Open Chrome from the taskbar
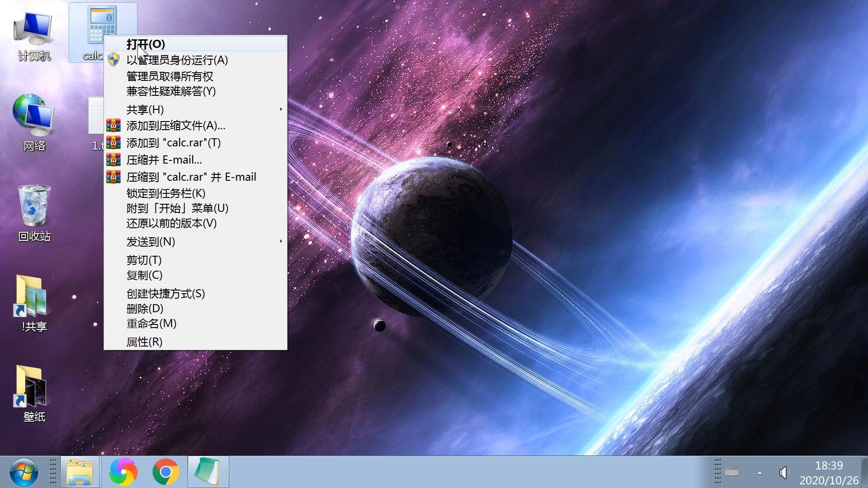 (165, 472)
